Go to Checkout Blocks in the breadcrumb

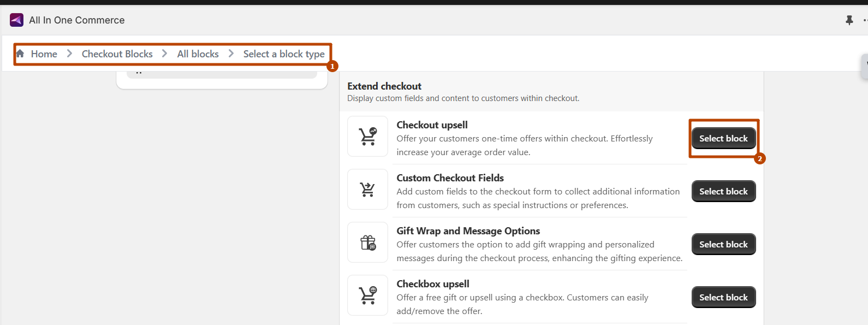117,54
